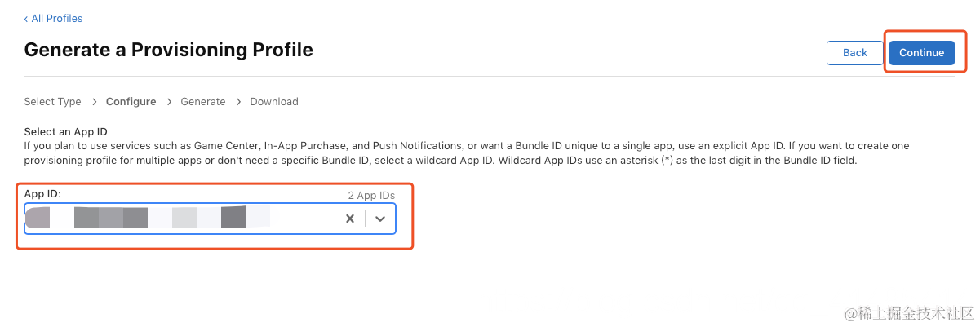Viewport: 980px width, 327px height.
Task: Clear the selected App ID with X
Action: click(349, 219)
